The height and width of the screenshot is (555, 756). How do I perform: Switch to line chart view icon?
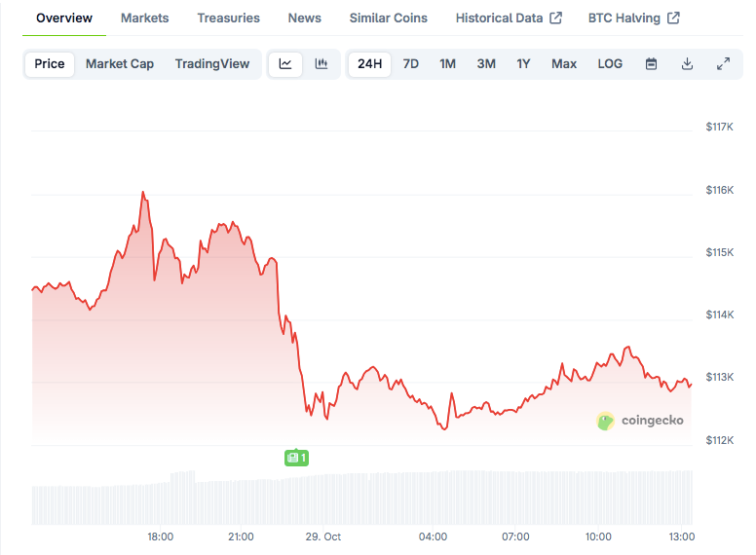tap(285, 64)
